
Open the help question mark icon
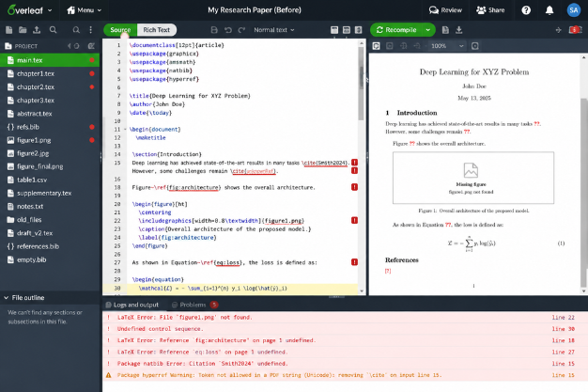pyautogui.click(x=526, y=10)
